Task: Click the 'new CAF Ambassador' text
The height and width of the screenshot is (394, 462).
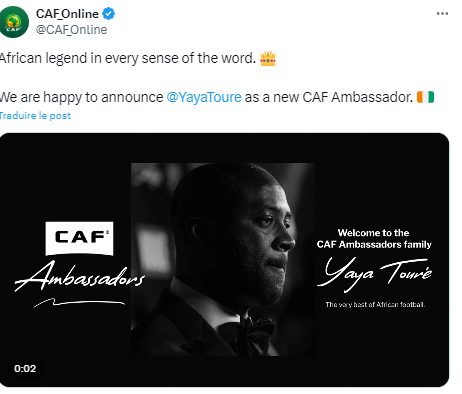Action: 343,97
